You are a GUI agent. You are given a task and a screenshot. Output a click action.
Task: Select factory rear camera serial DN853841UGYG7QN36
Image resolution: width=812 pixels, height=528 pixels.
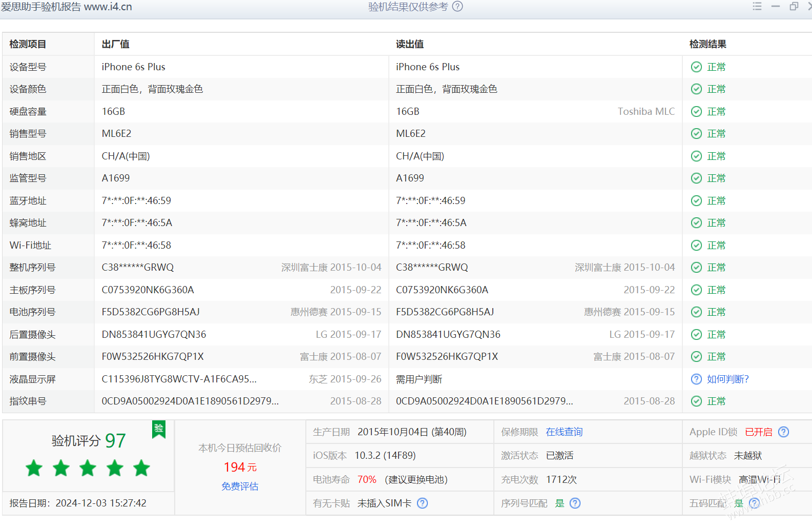tap(154, 334)
